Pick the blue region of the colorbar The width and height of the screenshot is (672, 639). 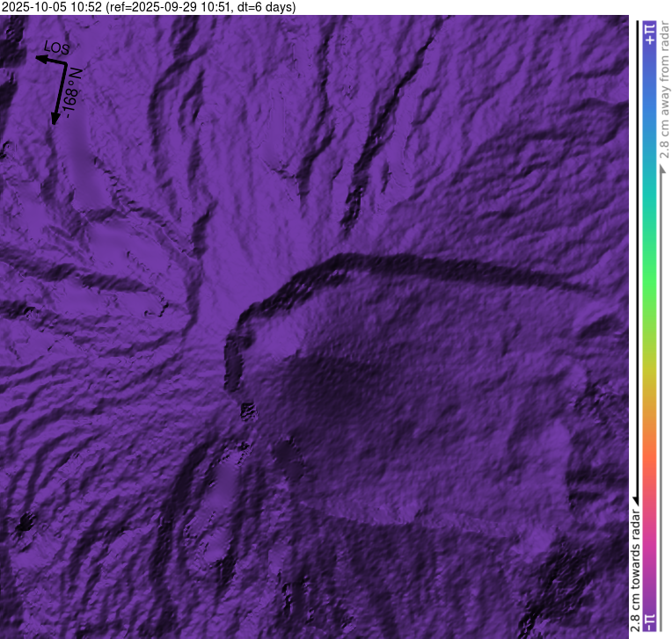[x=649, y=97]
